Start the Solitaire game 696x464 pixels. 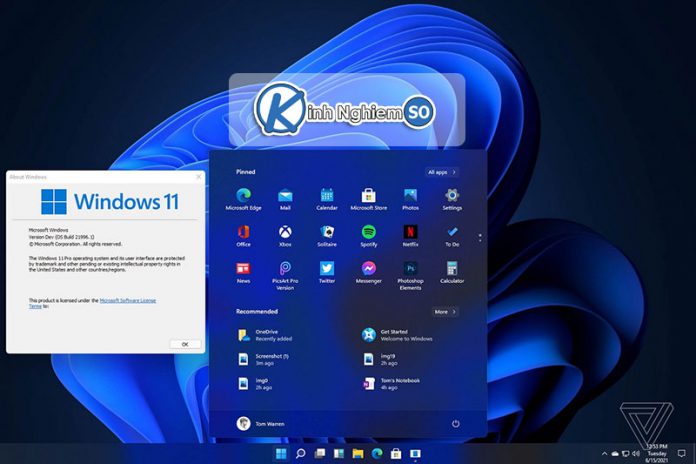[327, 236]
